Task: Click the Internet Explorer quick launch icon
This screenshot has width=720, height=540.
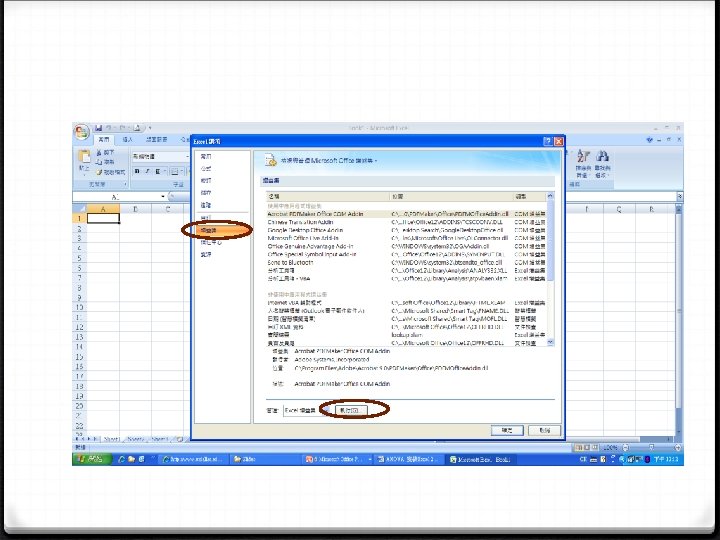Action: click(x=122, y=459)
